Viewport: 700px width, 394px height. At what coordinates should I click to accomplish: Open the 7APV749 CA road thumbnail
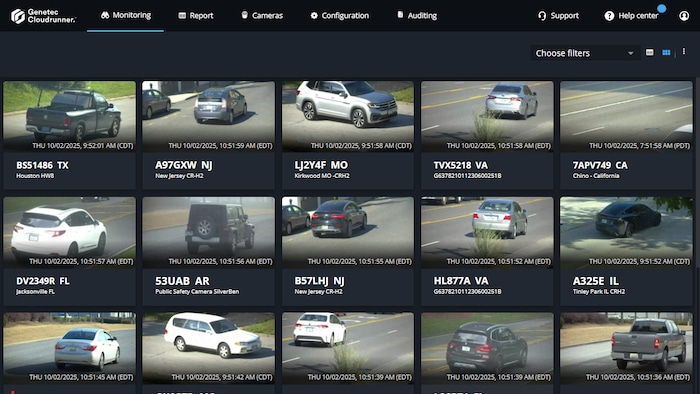626,116
